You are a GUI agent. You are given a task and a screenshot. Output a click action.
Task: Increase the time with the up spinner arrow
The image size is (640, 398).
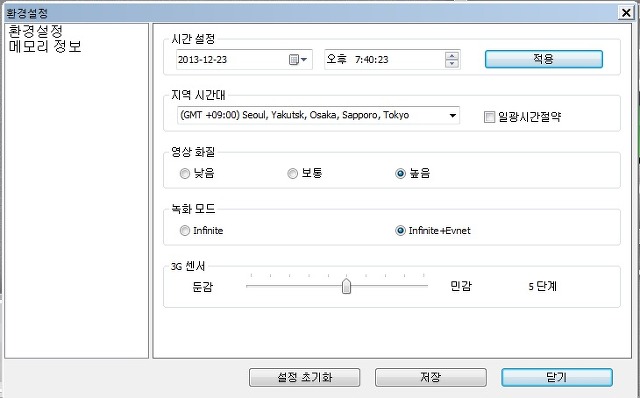pos(451,56)
